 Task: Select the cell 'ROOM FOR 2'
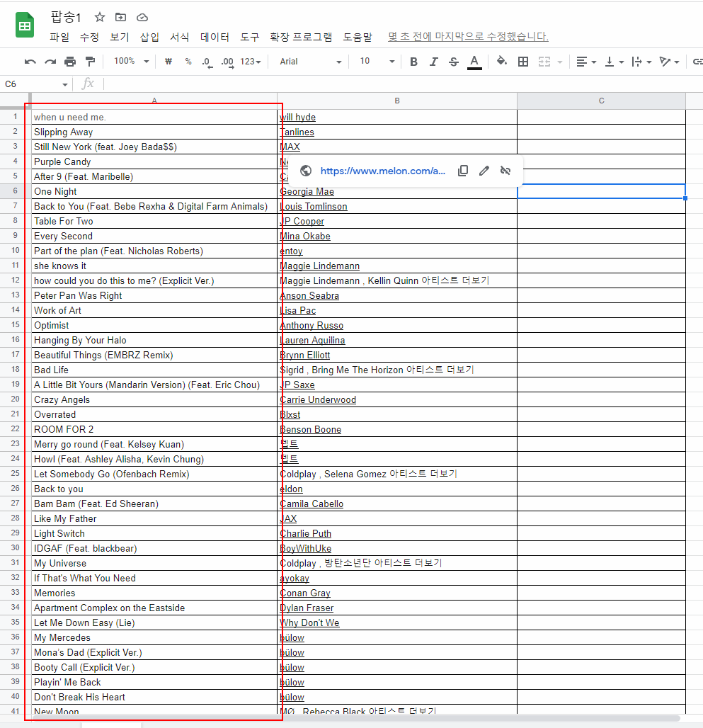(154, 429)
